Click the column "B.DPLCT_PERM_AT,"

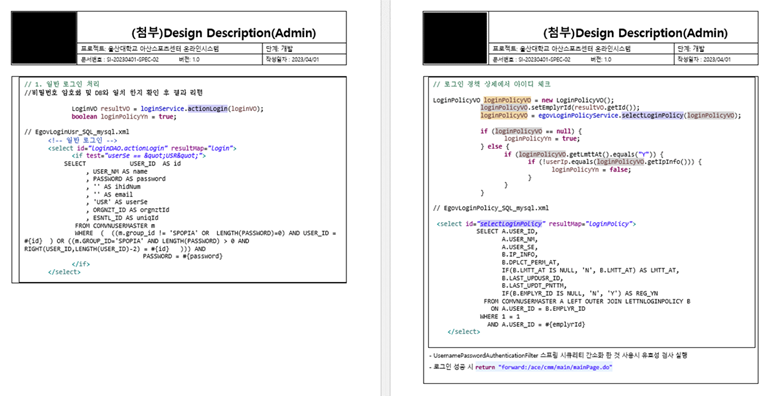point(530,262)
